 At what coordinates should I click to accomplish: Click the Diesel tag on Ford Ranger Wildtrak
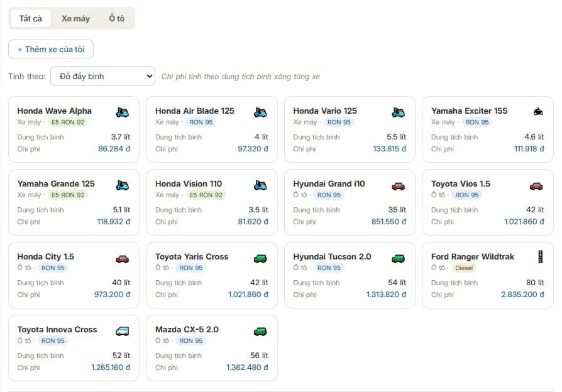(464, 268)
